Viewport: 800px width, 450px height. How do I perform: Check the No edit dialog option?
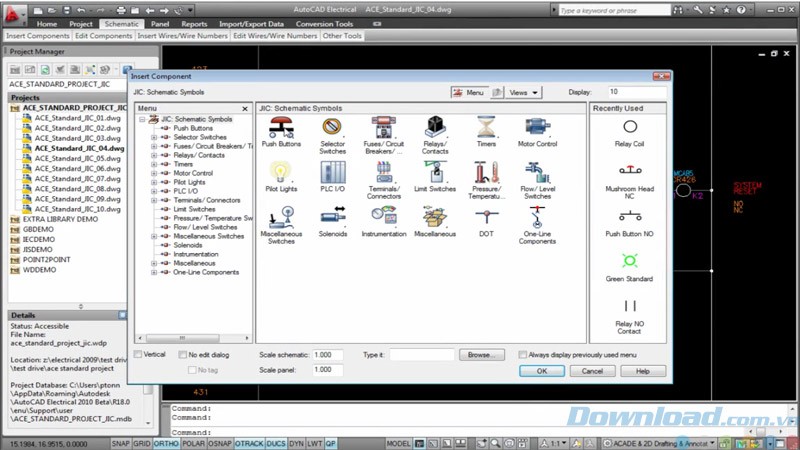point(181,355)
